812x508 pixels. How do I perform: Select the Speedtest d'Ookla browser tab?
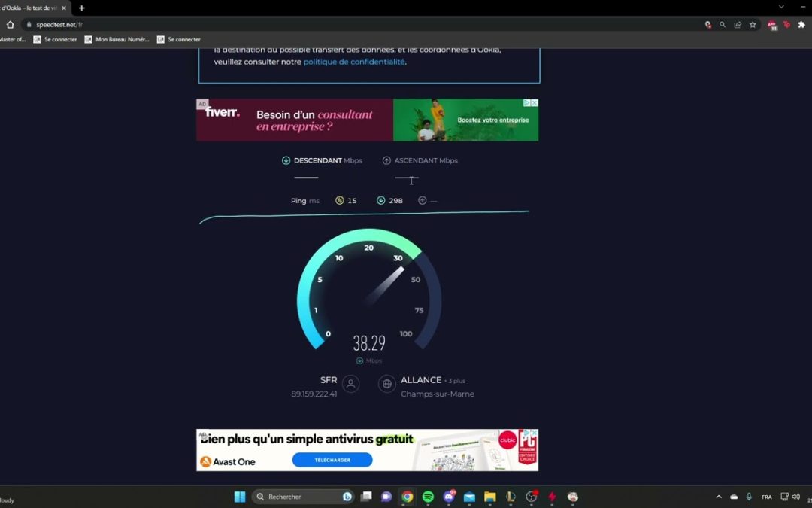pyautogui.click(x=29, y=8)
